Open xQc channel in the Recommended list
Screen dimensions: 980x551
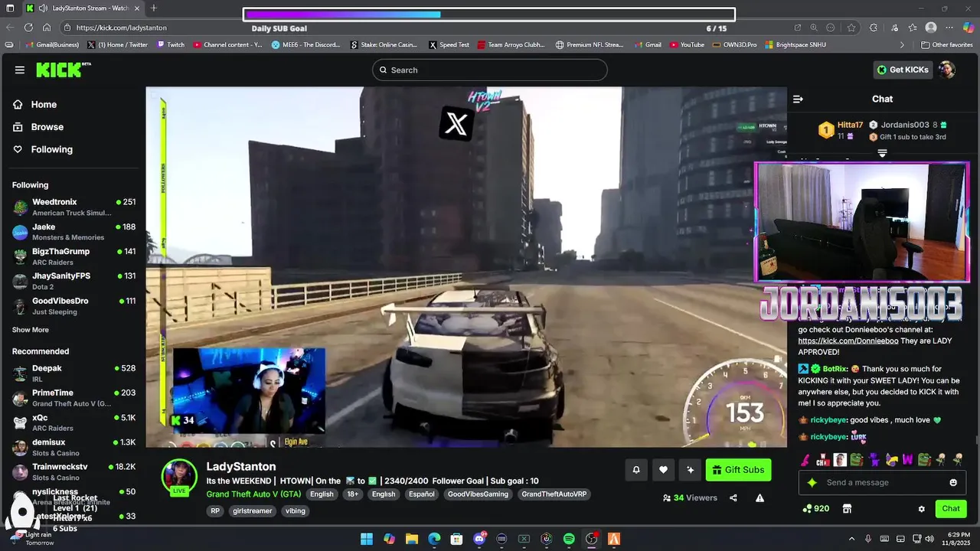[x=73, y=422]
